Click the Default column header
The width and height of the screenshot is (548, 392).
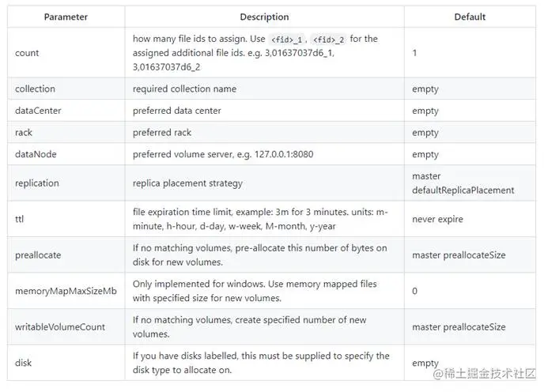pyautogui.click(x=470, y=17)
